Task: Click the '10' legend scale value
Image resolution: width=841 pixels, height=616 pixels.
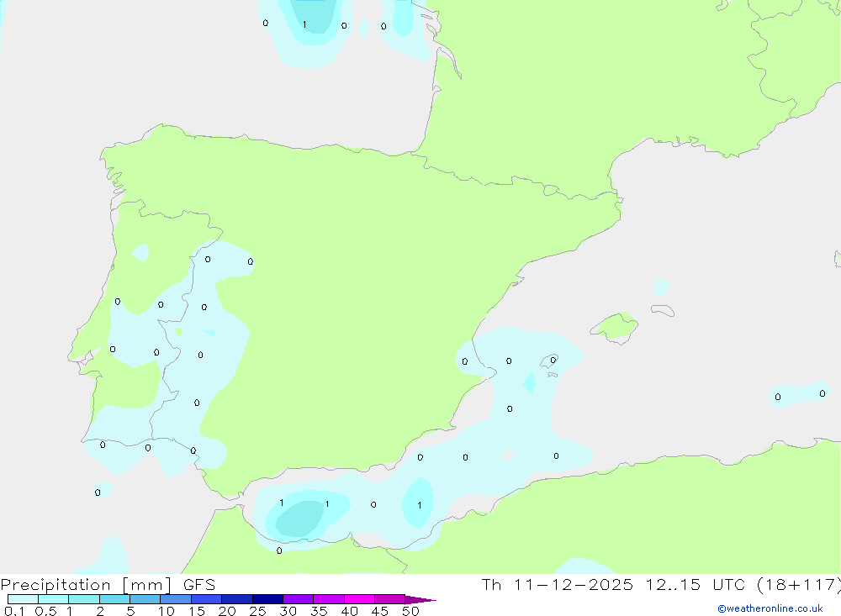Action: pos(166,611)
